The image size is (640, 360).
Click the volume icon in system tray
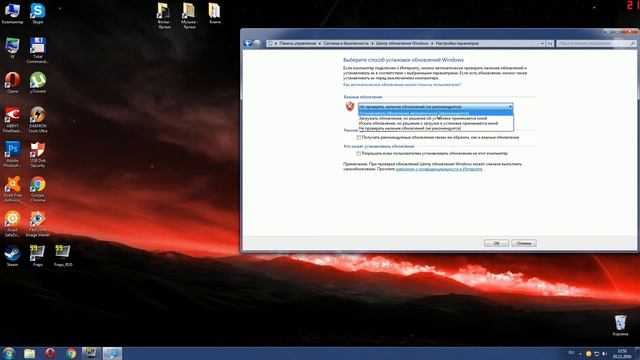pos(605,353)
